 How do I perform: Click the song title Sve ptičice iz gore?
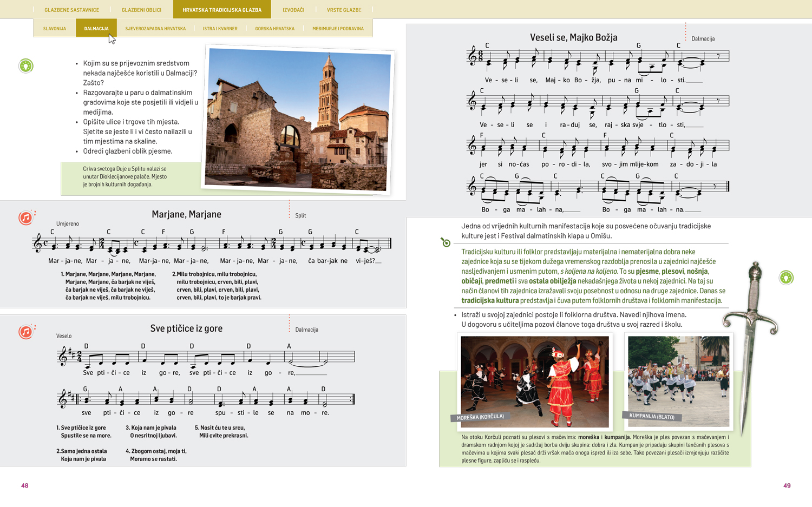click(x=186, y=328)
